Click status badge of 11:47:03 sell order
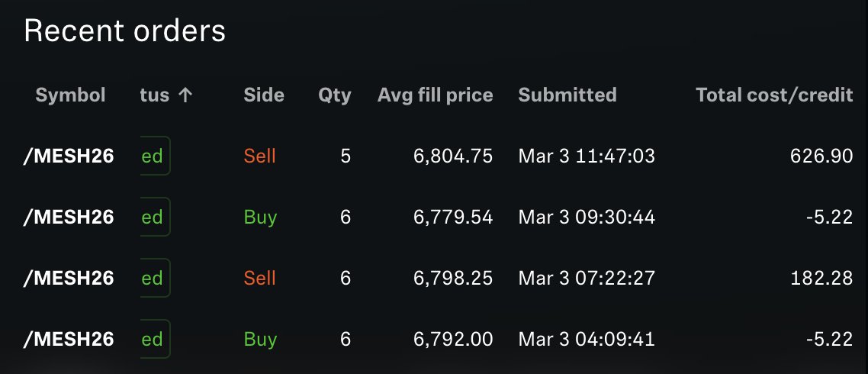Image resolution: width=868 pixels, height=374 pixels. [155, 156]
